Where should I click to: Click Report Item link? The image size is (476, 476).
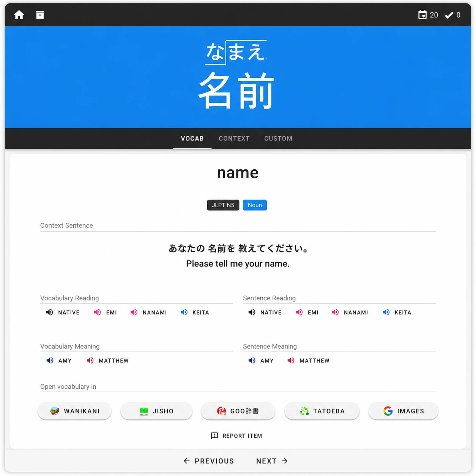pos(236,436)
